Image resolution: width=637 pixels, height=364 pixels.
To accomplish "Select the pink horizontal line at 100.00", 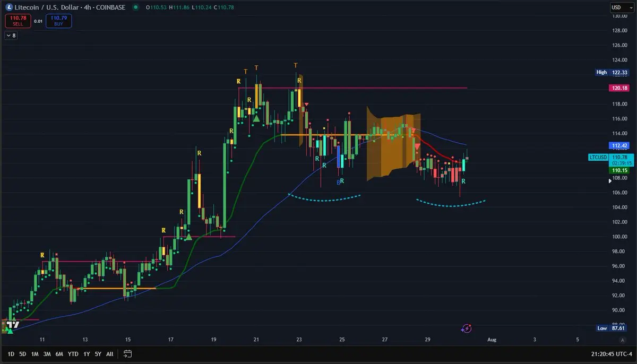I will point(199,237).
